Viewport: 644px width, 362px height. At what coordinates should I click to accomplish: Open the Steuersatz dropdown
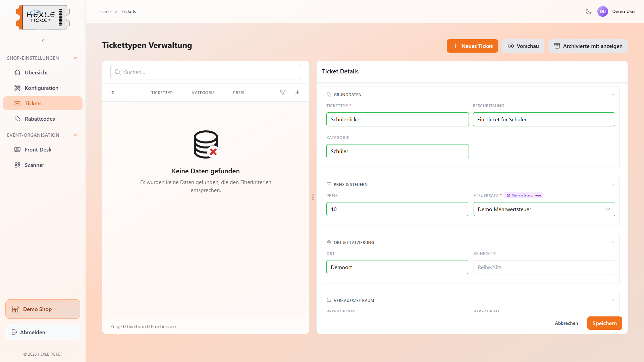544,209
